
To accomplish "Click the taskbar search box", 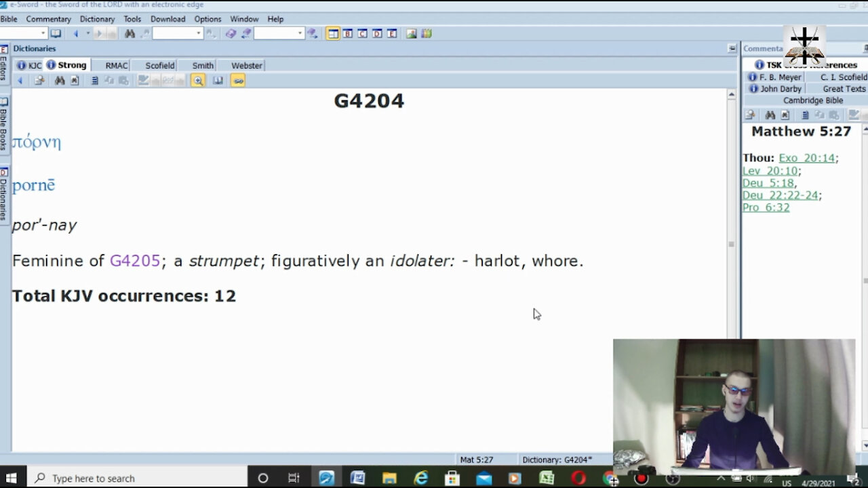I will click(136, 478).
